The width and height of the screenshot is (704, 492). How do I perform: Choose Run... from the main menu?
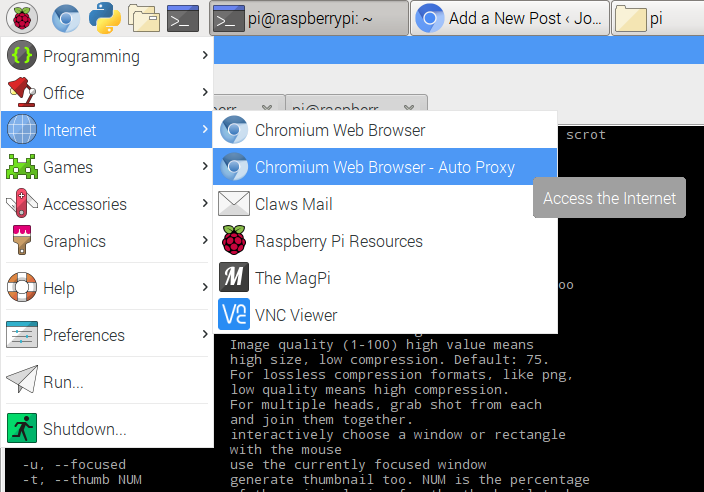[x=107, y=382]
